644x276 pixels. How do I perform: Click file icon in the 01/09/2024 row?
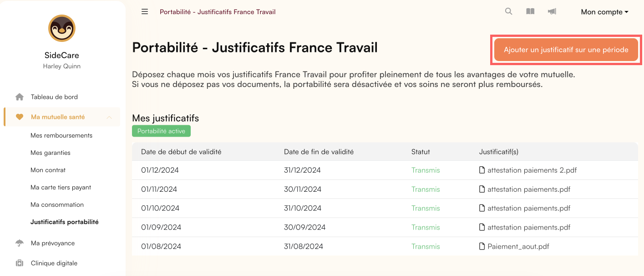(x=482, y=228)
